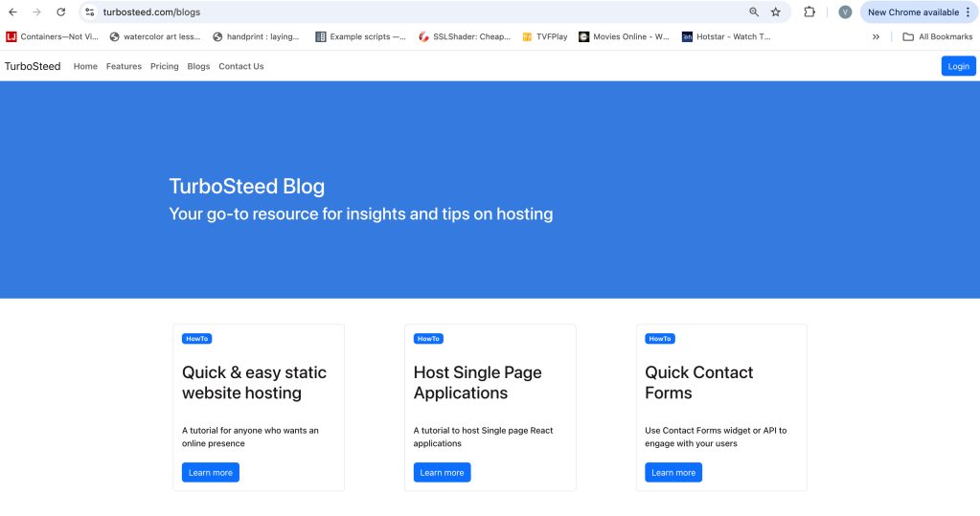Expand hidden bookmarks overflow chevron
Viewport: 980px width, 516px height.
click(x=876, y=37)
